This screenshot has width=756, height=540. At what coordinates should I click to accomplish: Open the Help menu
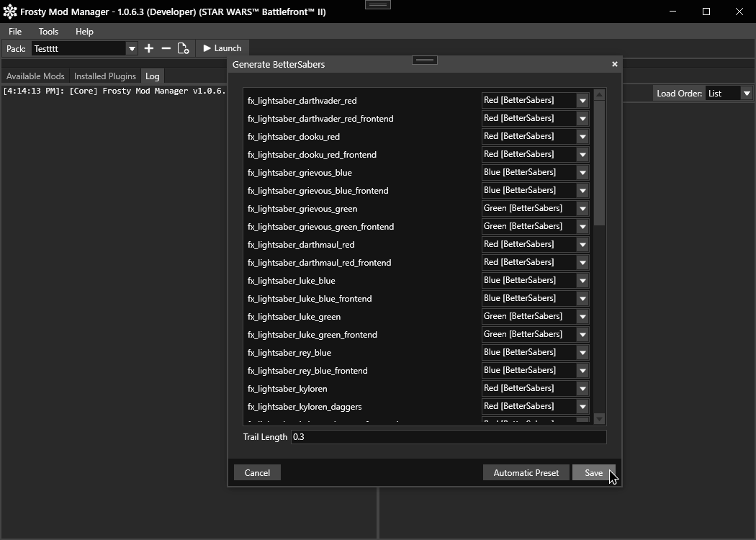pos(84,32)
